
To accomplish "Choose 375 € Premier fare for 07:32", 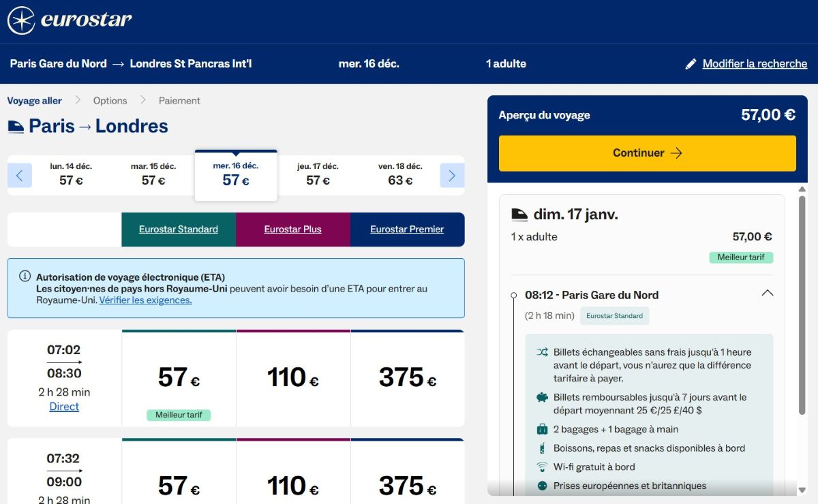I will (407, 471).
